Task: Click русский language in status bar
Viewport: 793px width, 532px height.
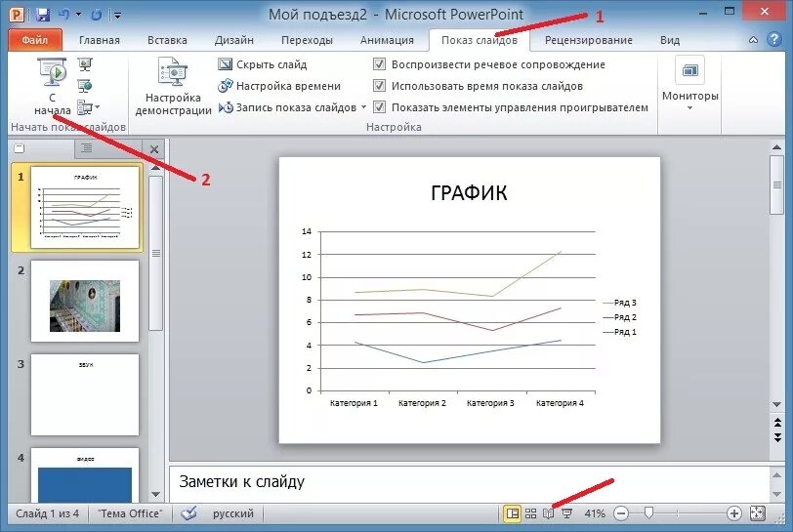Action: [233, 513]
